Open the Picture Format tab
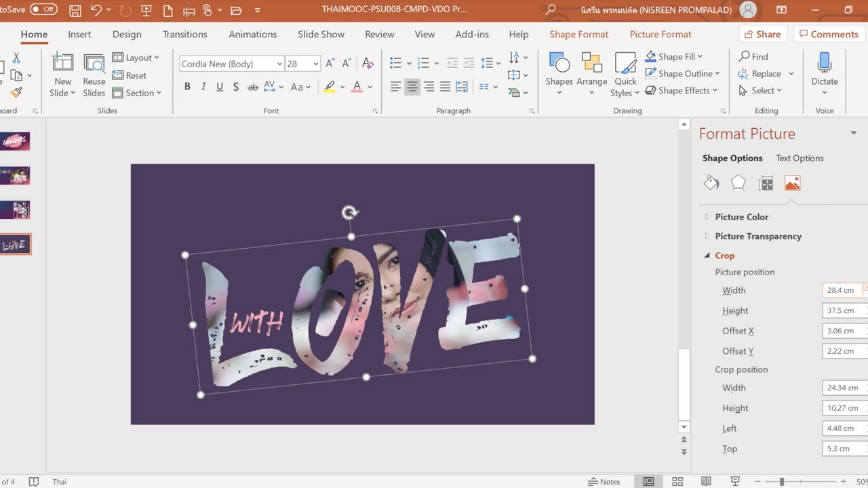The image size is (868, 488). [660, 35]
